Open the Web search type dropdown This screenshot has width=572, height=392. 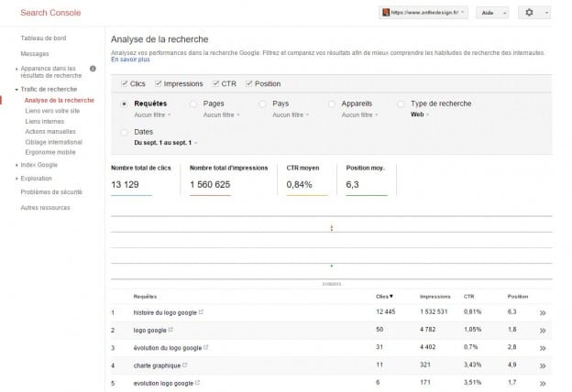coord(419,115)
